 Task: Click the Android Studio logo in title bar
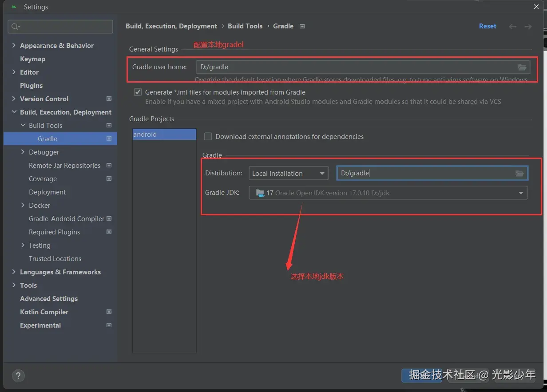[14, 7]
